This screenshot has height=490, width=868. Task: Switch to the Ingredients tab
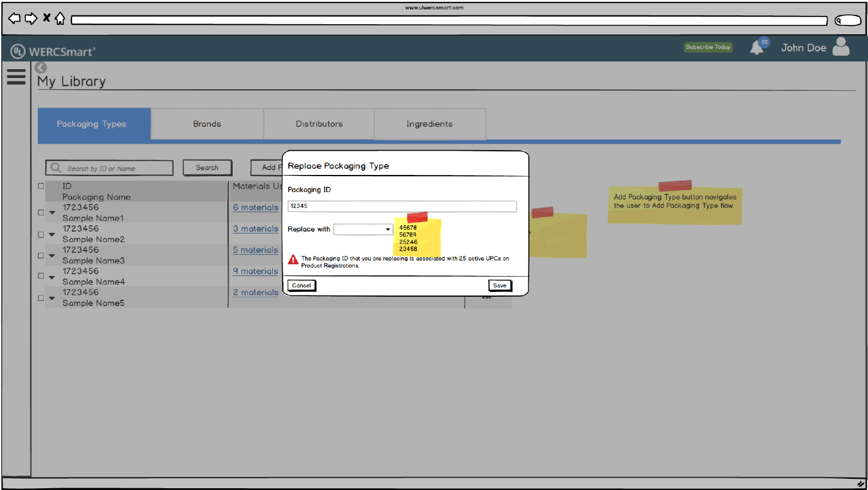(x=429, y=124)
